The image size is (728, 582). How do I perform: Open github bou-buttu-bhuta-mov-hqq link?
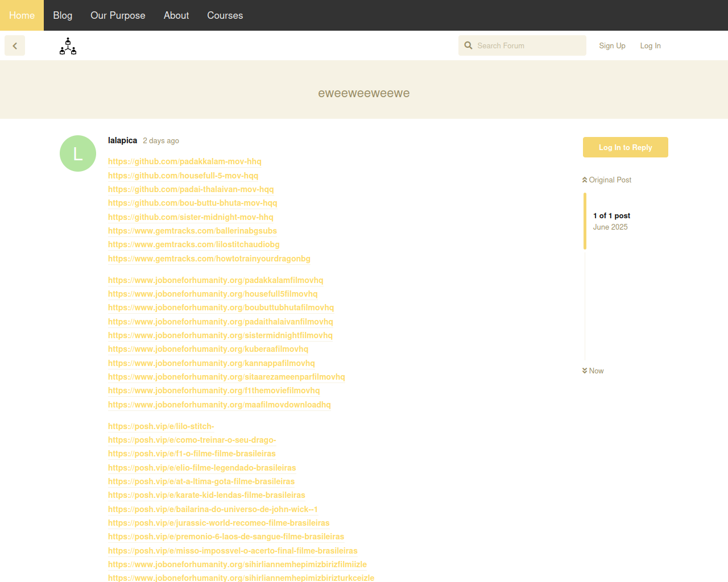(x=193, y=203)
